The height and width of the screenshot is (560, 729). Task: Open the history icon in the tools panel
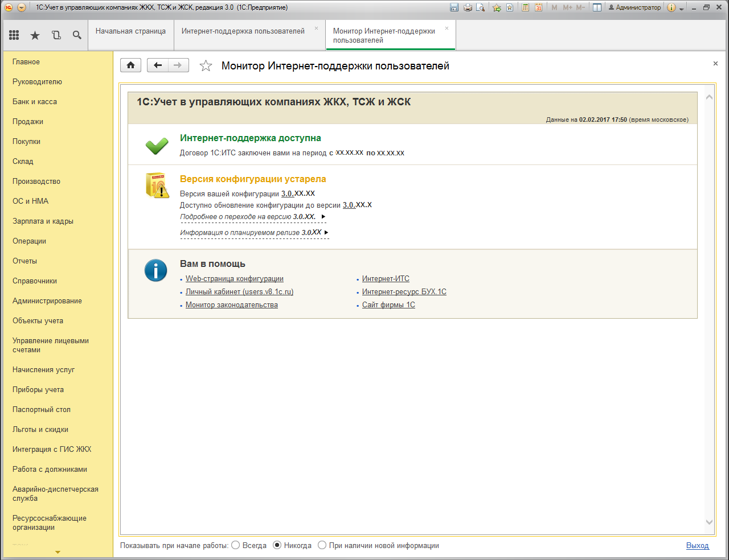[x=56, y=35]
